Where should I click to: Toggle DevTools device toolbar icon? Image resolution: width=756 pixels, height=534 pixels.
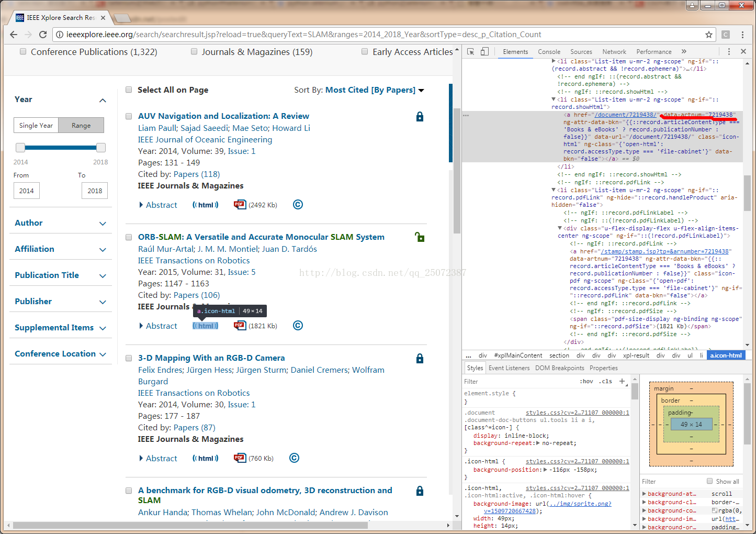[x=484, y=52]
